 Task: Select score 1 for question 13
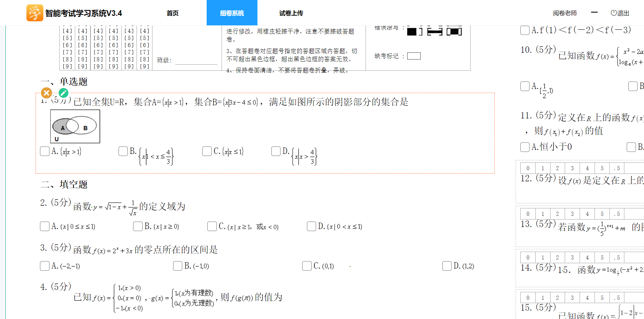tap(543, 214)
